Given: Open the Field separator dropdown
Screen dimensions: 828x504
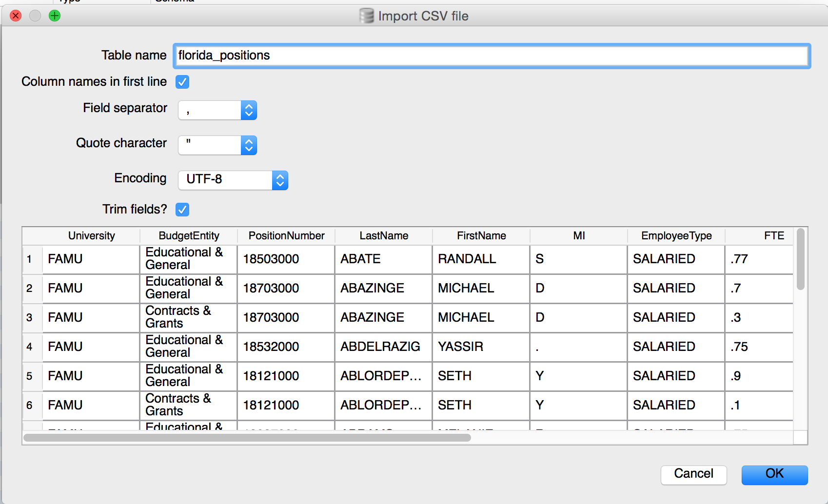Looking at the screenshot, I should coord(217,110).
